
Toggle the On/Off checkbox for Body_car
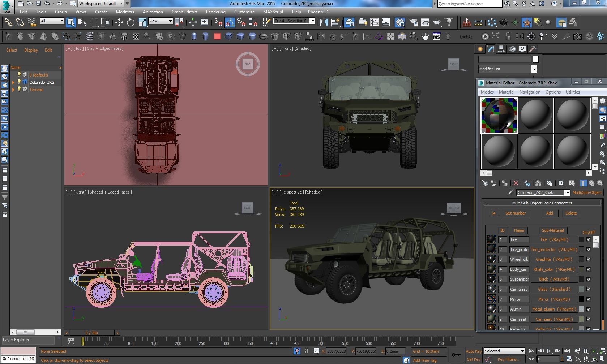[589, 269]
